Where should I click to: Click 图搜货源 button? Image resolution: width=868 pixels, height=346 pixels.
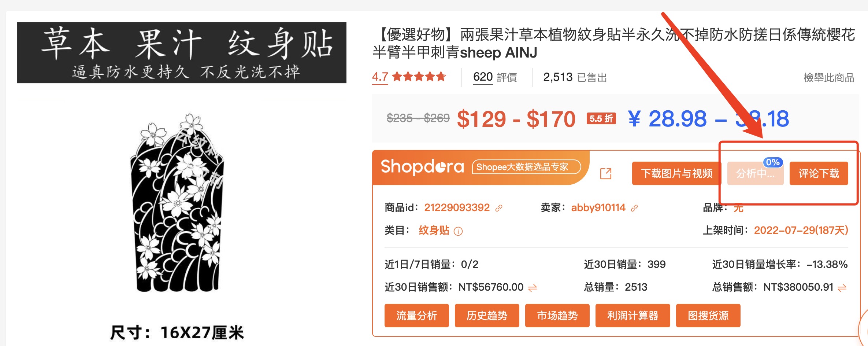[708, 316]
